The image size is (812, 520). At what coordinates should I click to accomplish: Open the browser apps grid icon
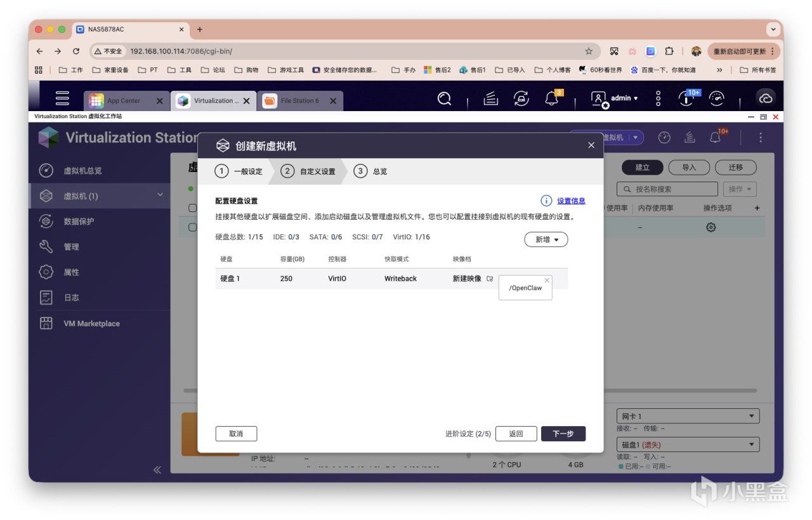pyautogui.click(x=39, y=70)
